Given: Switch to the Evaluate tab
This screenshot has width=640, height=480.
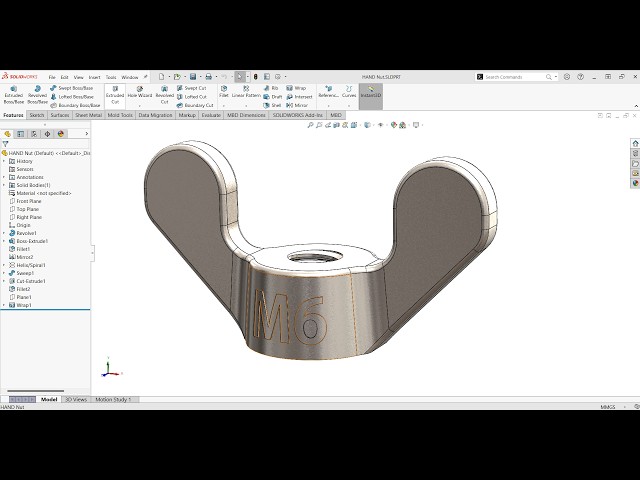Looking at the screenshot, I should [211, 115].
